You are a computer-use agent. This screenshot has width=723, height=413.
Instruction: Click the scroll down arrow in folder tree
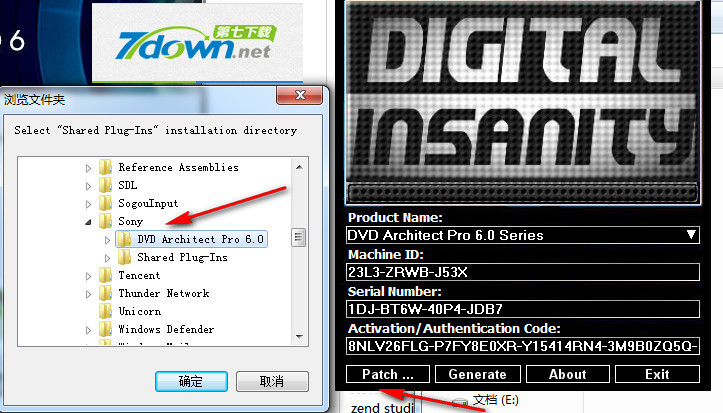point(299,336)
